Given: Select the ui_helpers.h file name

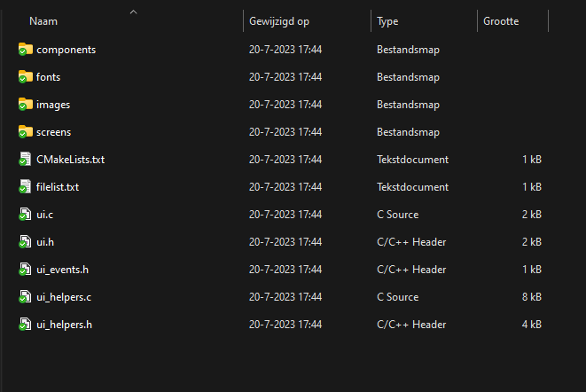Looking at the screenshot, I should [65, 325].
